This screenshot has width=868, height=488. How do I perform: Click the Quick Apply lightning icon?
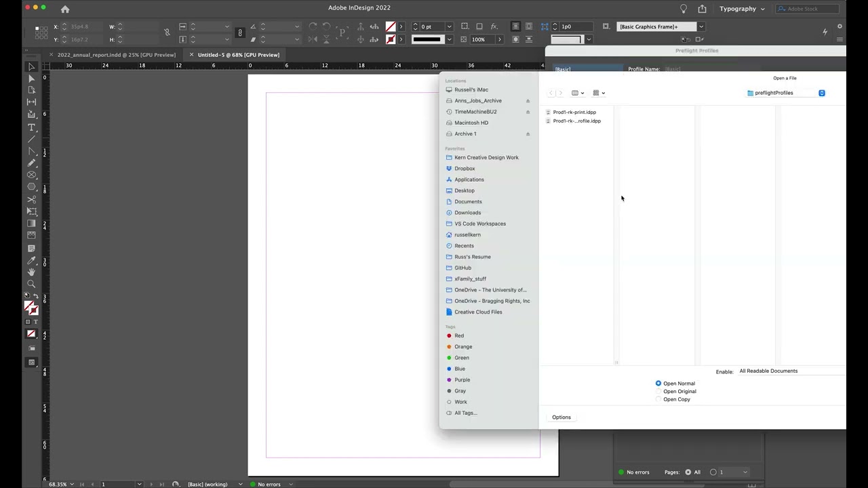[x=825, y=32]
